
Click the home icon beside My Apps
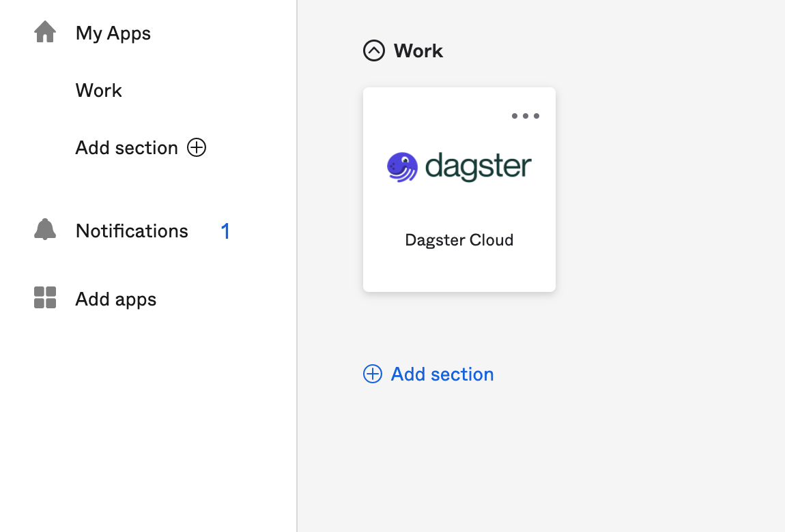(x=44, y=31)
